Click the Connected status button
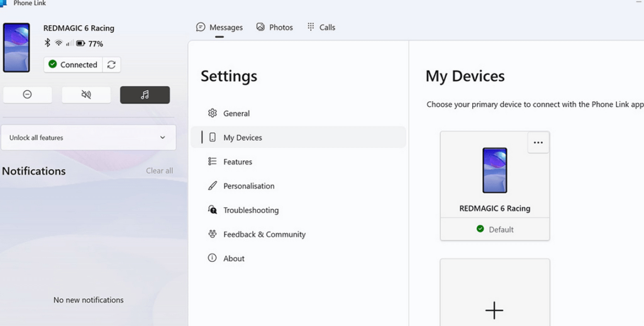Viewport: 644px width, 326px height. (x=73, y=65)
